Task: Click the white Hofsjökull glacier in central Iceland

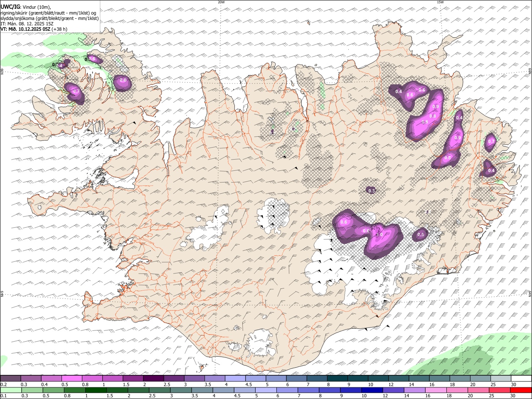Action: pos(273,216)
